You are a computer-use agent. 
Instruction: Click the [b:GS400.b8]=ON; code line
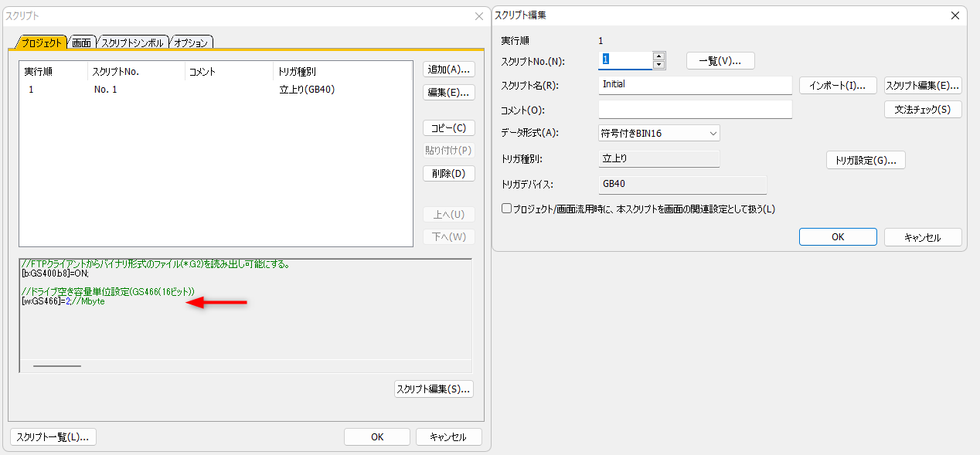coord(56,273)
